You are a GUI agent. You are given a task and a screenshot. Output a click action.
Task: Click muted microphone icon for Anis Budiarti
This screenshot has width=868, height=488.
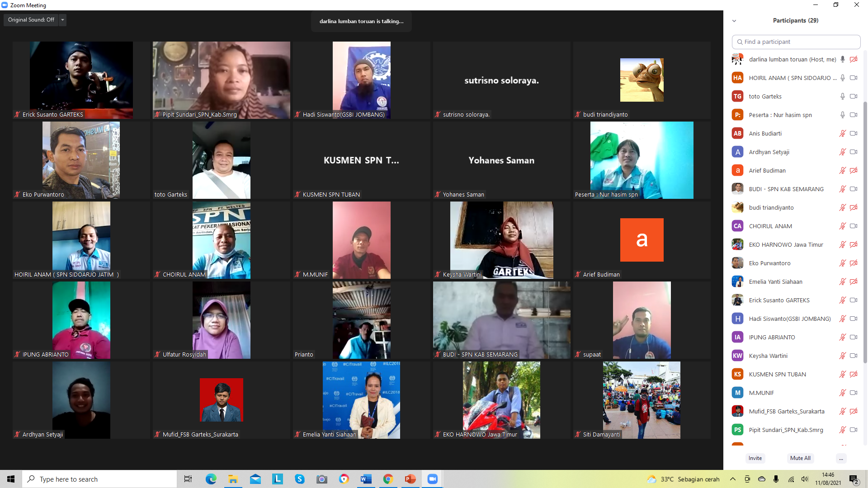(x=842, y=133)
